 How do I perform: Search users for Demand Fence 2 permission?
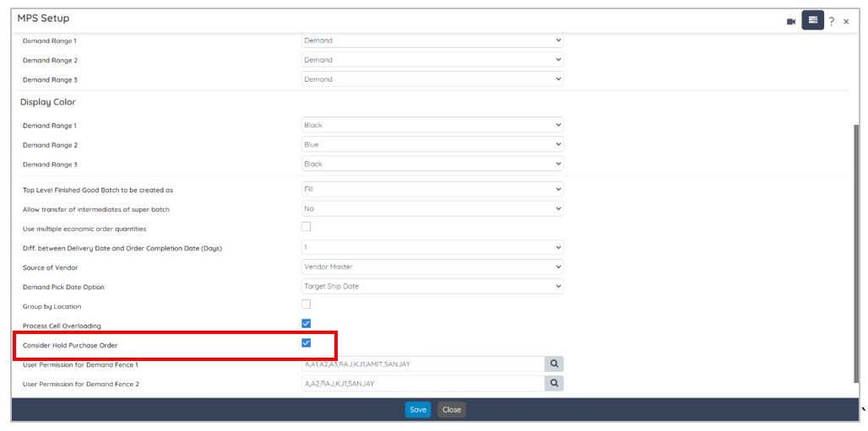554,383
